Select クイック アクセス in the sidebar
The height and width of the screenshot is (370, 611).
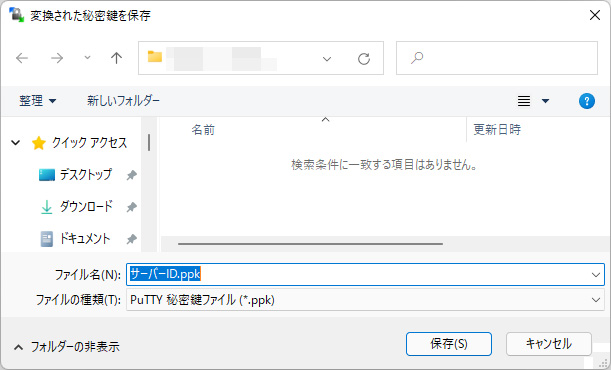pos(89,143)
